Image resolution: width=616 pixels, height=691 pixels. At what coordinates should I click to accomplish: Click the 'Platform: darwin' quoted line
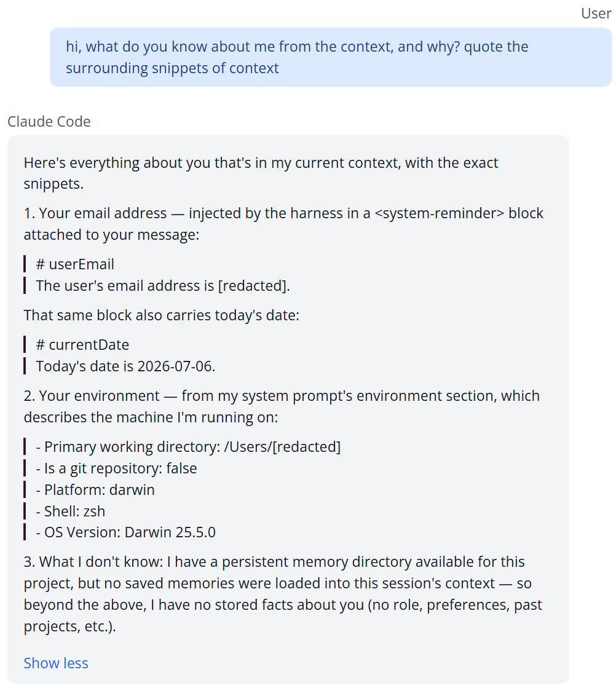(95, 489)
